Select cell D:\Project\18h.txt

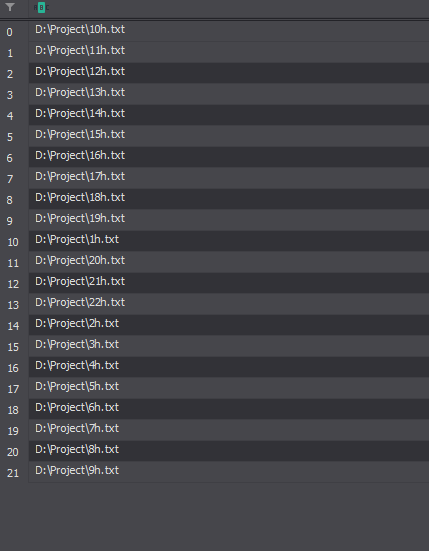click(x=229, y=199)
